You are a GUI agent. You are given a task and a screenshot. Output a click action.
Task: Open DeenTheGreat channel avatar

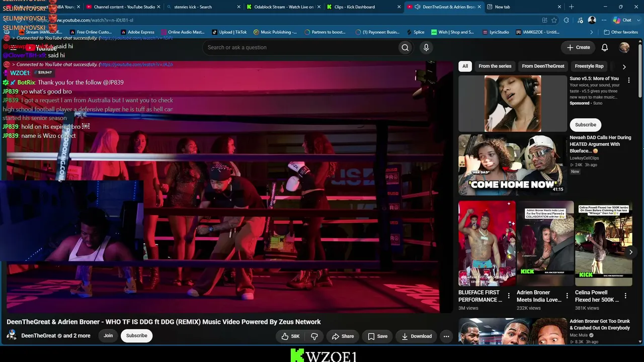pyautogui.click(x=12, y=335)
